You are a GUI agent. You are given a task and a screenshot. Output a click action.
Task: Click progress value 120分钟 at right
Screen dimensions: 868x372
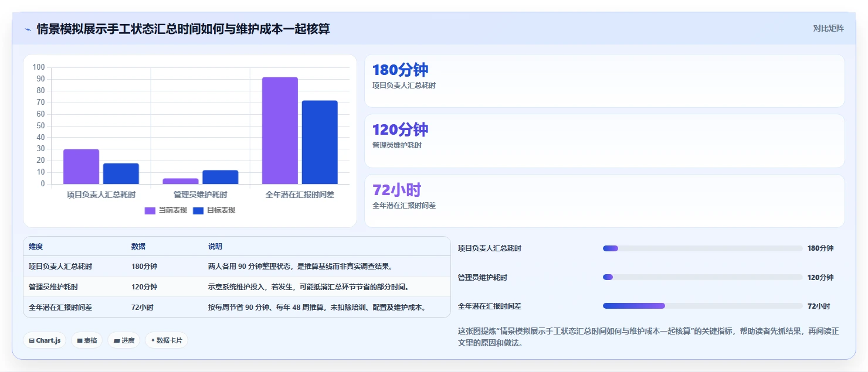click(x=820, y=277)
